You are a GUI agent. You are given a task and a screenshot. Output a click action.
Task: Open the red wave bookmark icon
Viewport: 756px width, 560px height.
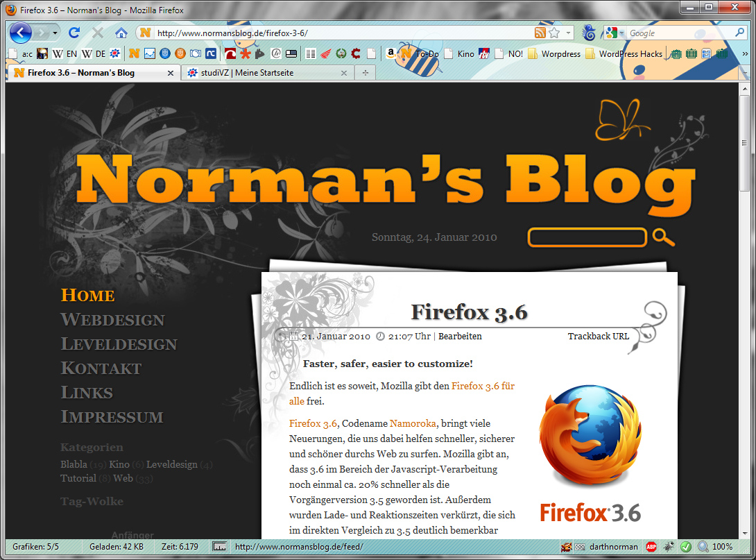point(230,53)
